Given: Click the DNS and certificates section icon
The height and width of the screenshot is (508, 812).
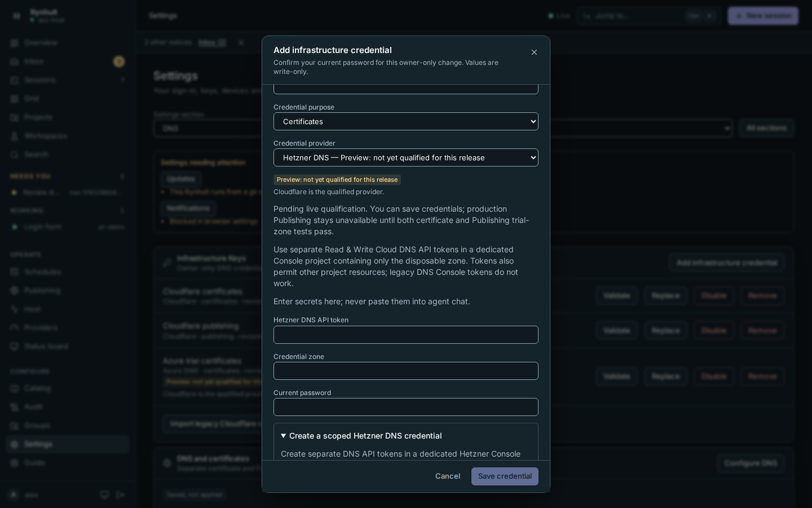Looking at the screenshot, I should tap(167, 463).
